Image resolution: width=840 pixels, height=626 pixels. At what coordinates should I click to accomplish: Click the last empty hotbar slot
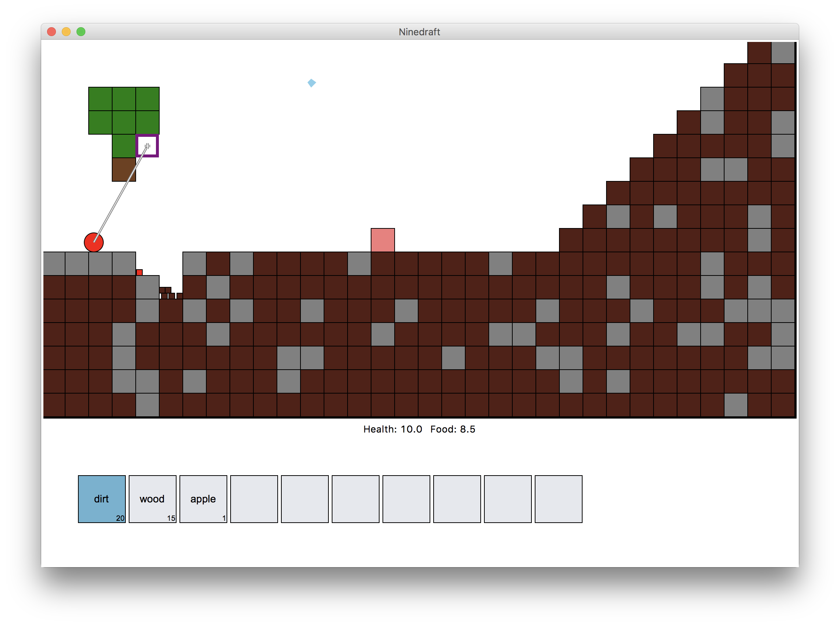click(x=558, y=499)
